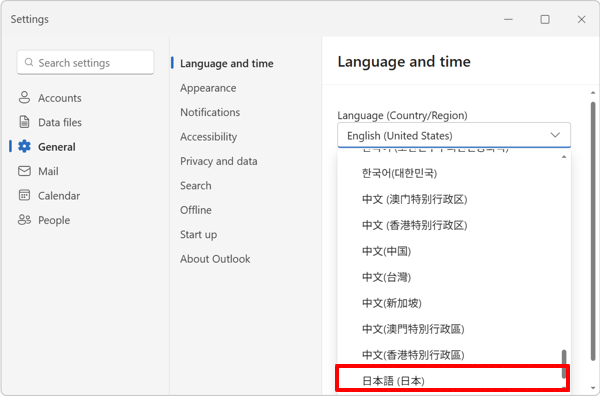The width and height of the screenshot is (600, 396).
Task: Click the Calendar icon in sidebar
Action: point(24,195)
